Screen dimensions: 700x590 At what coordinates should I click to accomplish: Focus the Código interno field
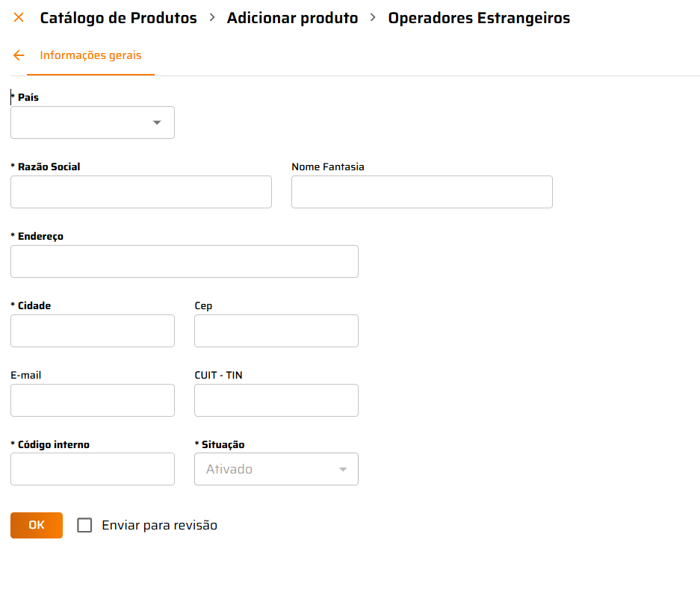tap(93, 469)
